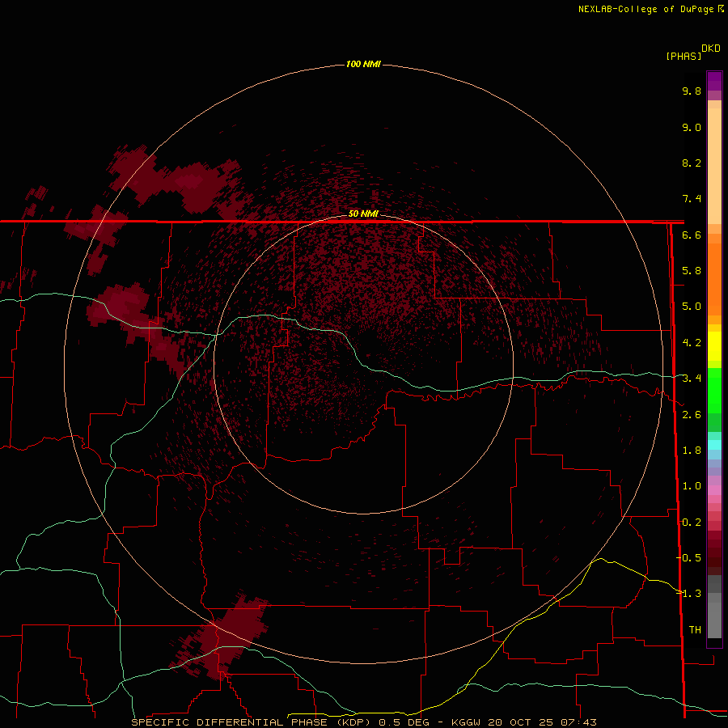728x728 pixels.
Task: Click the NEXLAB-College of DuPage credit text
Action: 650,9
